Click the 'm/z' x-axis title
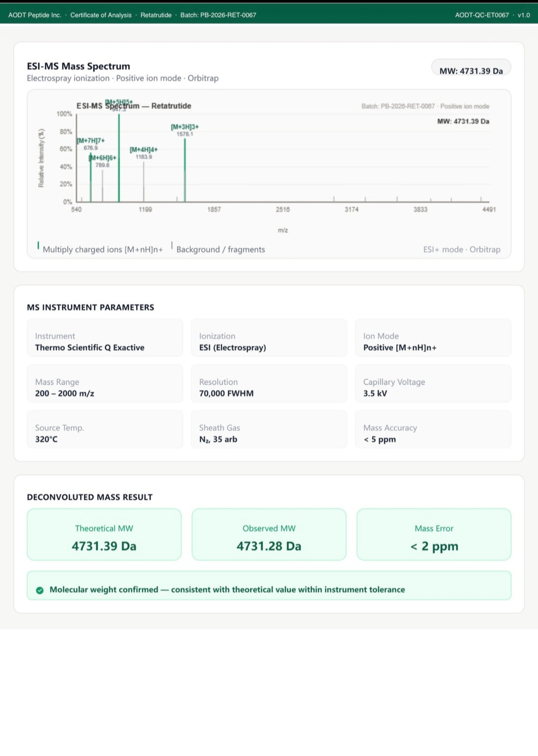Viewport: 538px width, 756px height. (x=283, y=230)
